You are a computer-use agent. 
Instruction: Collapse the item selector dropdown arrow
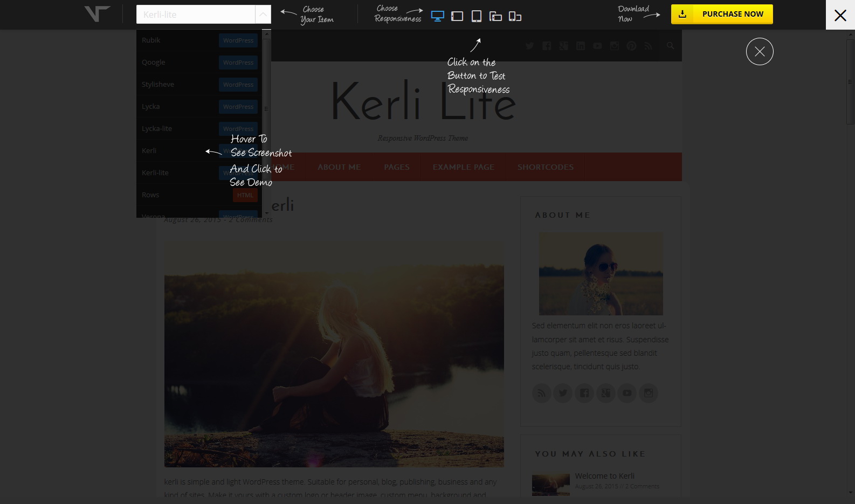[263, 15]
